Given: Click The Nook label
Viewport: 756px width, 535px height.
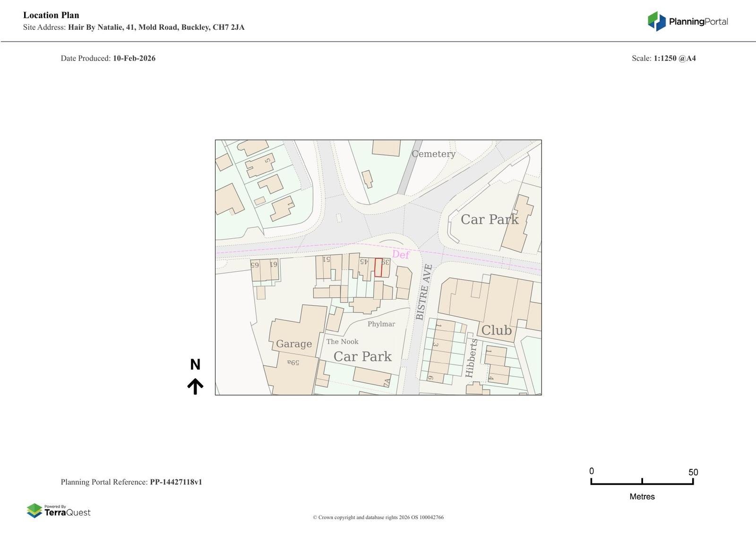Looking at the screenshot, I should pyautogui.click(x=342, y=341).
